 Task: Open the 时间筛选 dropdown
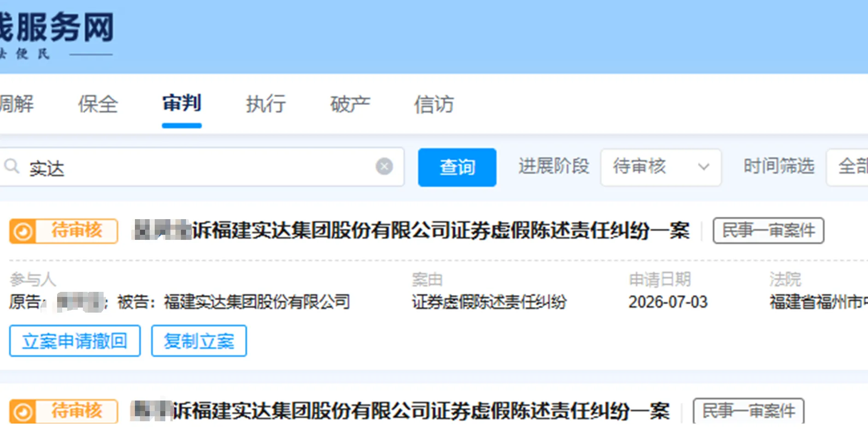847,167
